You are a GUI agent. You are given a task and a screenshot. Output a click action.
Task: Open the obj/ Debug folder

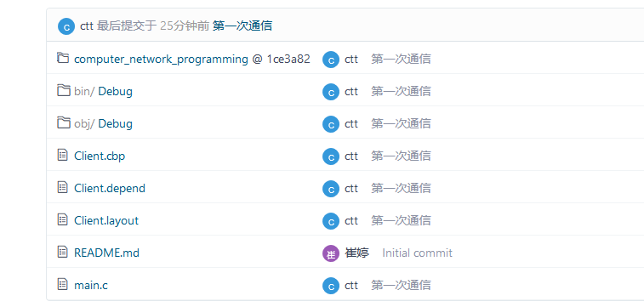point(103,124)
